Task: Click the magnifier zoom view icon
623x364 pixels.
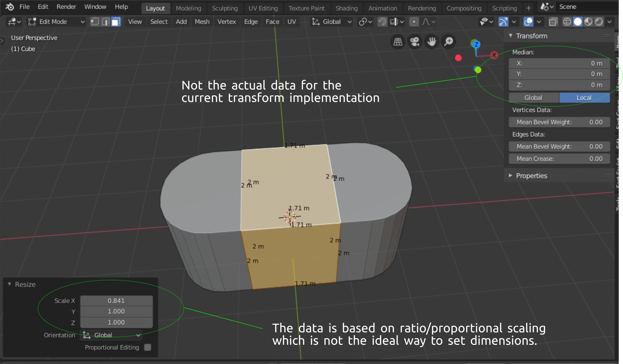Action: 449,42
